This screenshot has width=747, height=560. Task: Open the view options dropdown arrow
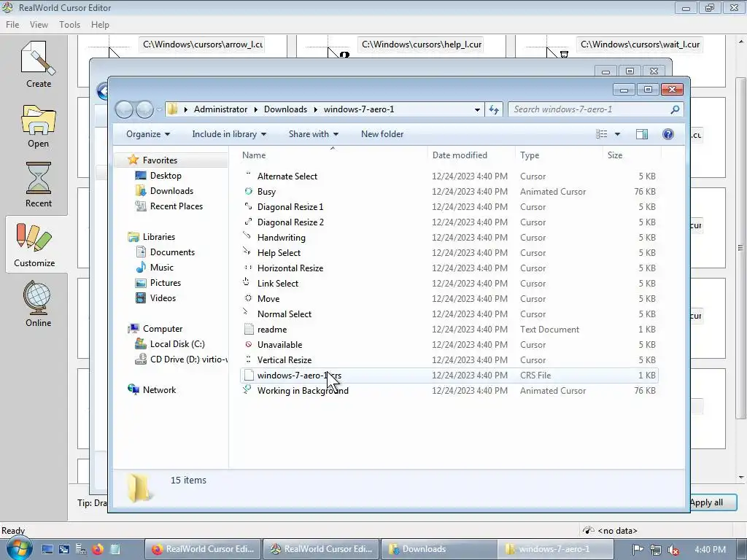617,134
